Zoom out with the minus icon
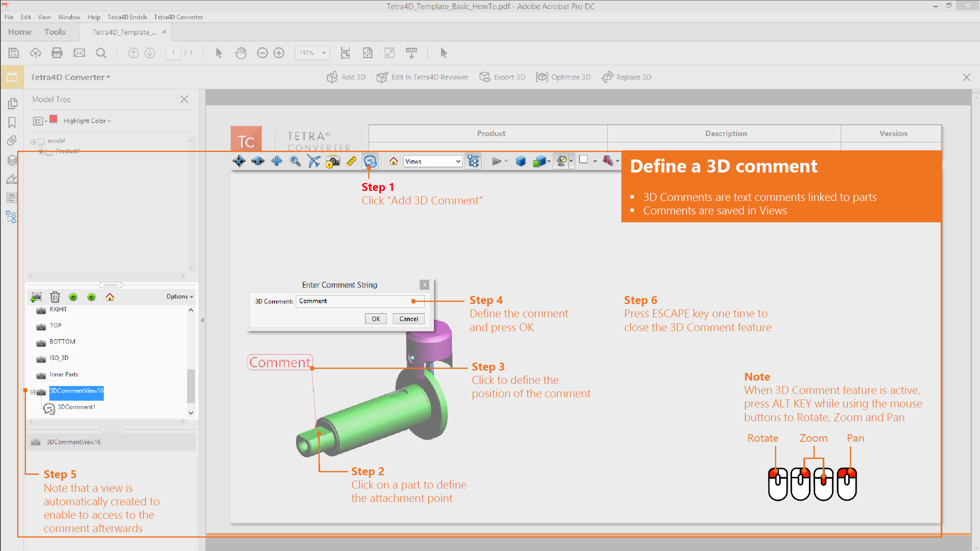The height and width of the screenshot is (551, 980). point(262,53)
